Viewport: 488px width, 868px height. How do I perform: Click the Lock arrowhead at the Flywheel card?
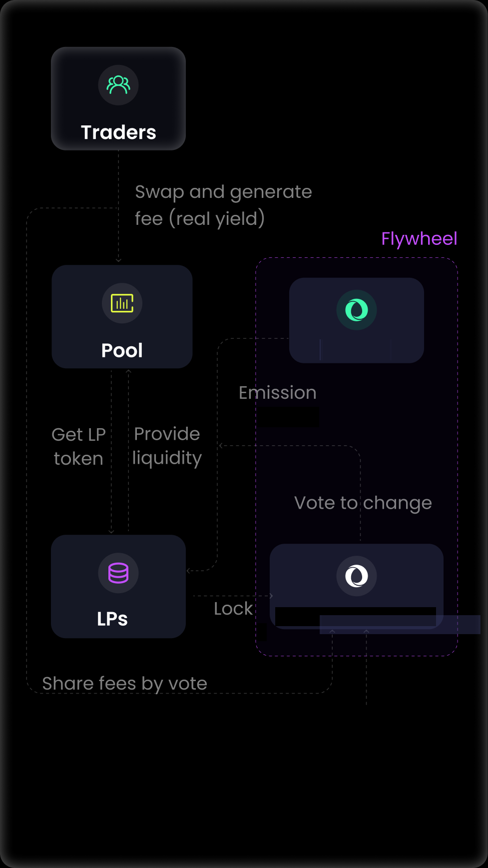(x=271, y=596)
